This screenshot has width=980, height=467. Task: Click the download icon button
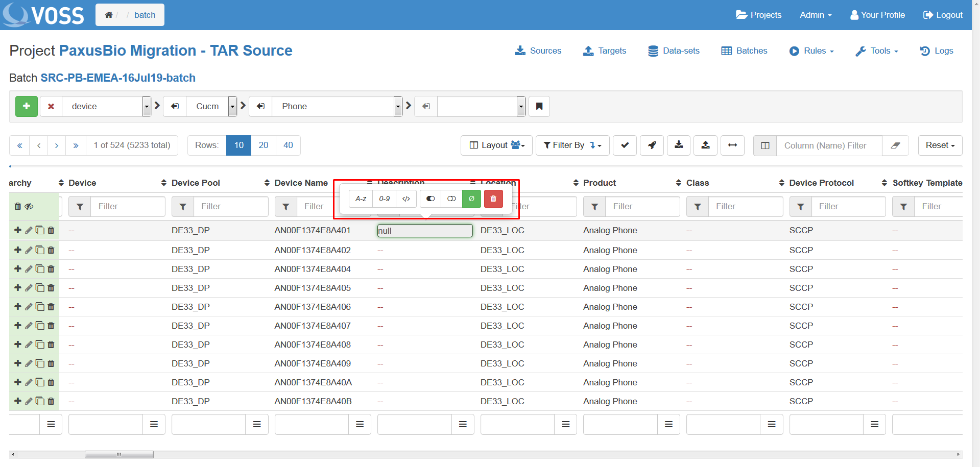pos(678,145)
